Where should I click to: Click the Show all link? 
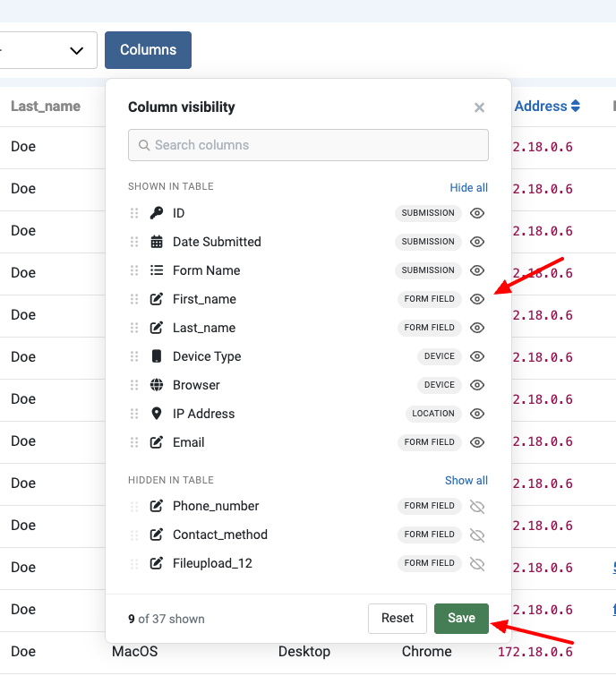pyautogui.click(x=466, y=480)
